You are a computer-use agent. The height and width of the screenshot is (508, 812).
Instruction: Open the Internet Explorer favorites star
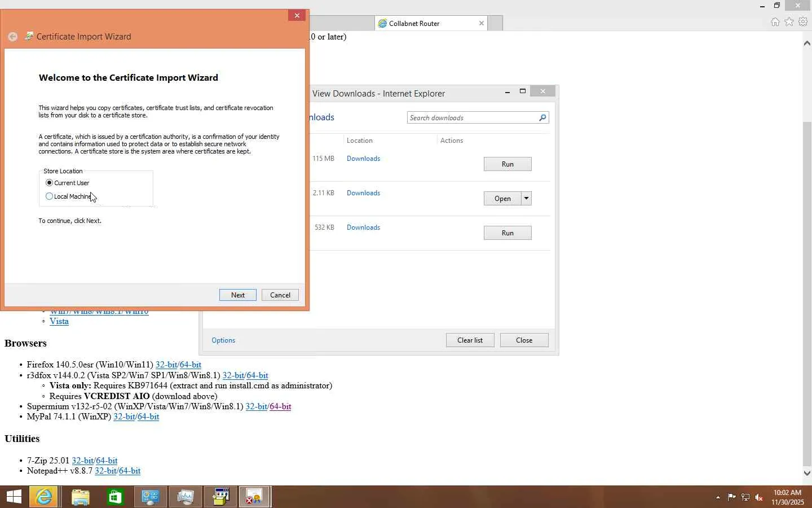(789, 22)
